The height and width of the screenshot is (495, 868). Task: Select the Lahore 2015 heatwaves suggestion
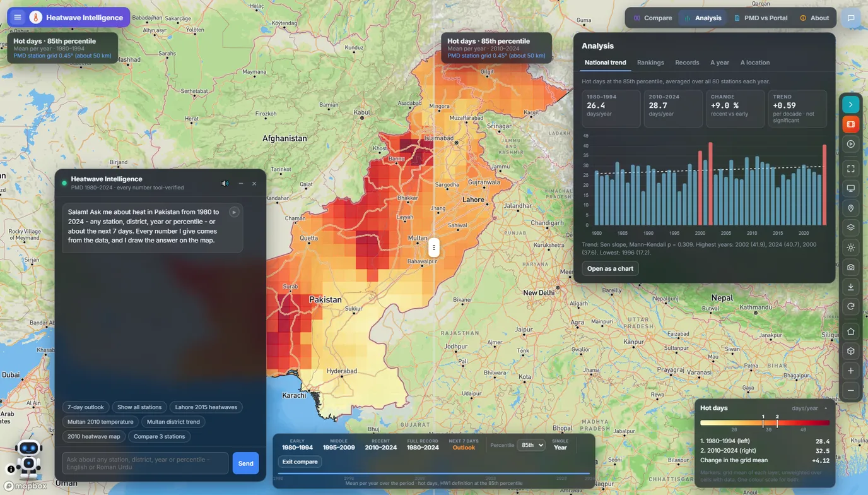click(206, 407)
